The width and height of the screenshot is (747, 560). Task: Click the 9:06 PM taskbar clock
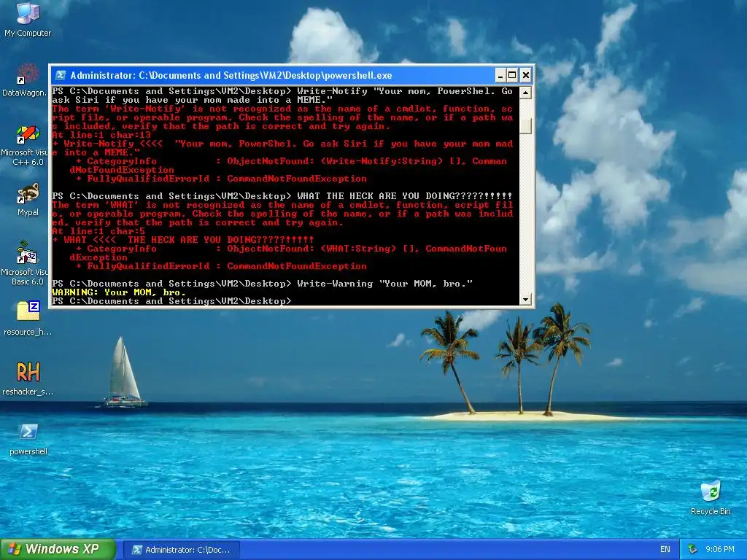719,550
